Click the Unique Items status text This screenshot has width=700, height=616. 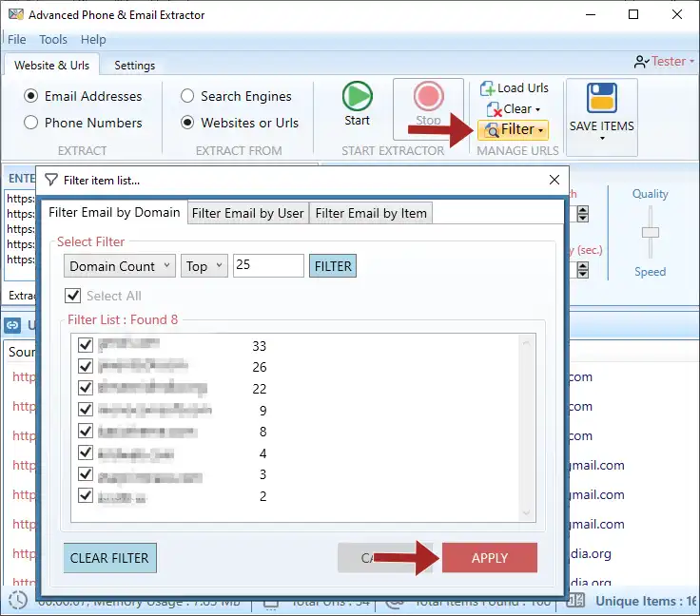[647, 601]
